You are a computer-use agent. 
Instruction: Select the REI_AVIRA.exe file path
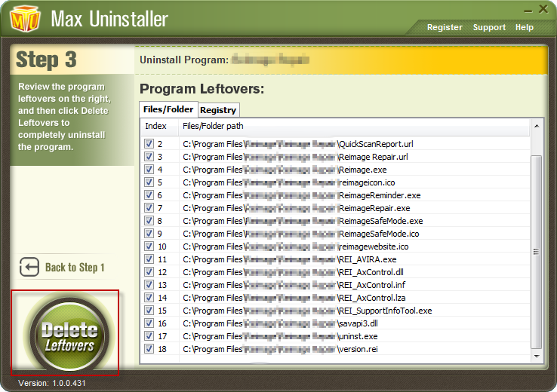(x=290, y=259)
